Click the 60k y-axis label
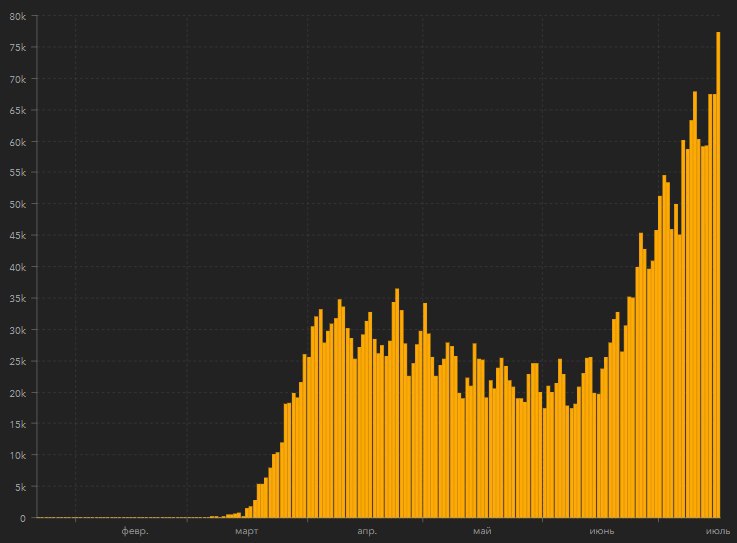The width and height of the screenshot is (737, 543). pyautogui.click(x=17, y=142)
